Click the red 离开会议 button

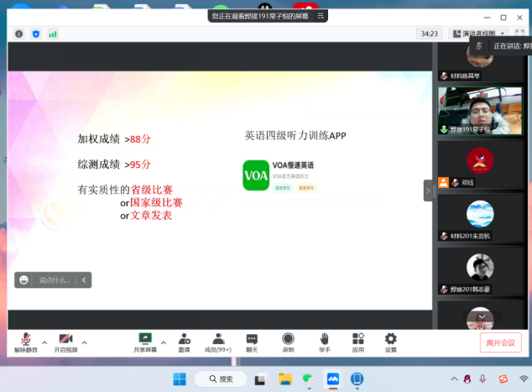[x=501, y=342]
